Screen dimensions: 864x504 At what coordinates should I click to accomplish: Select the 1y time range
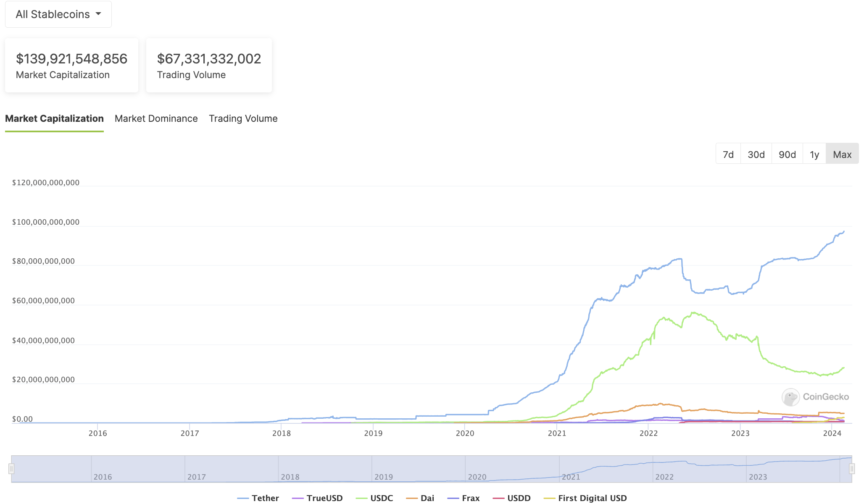pos(814,154)
